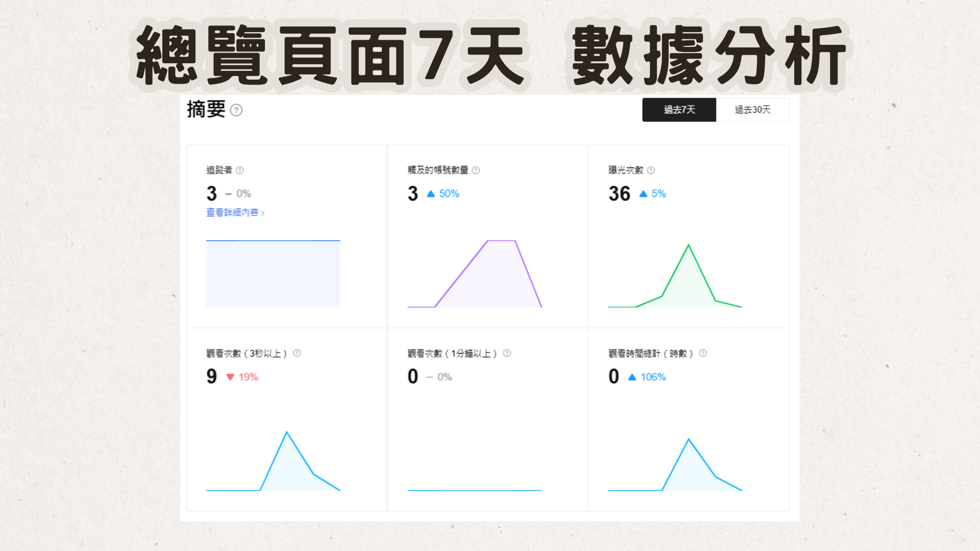Click help icon beside 曝光次數
This screenshot has width=980, height=551.
(651, 170)
